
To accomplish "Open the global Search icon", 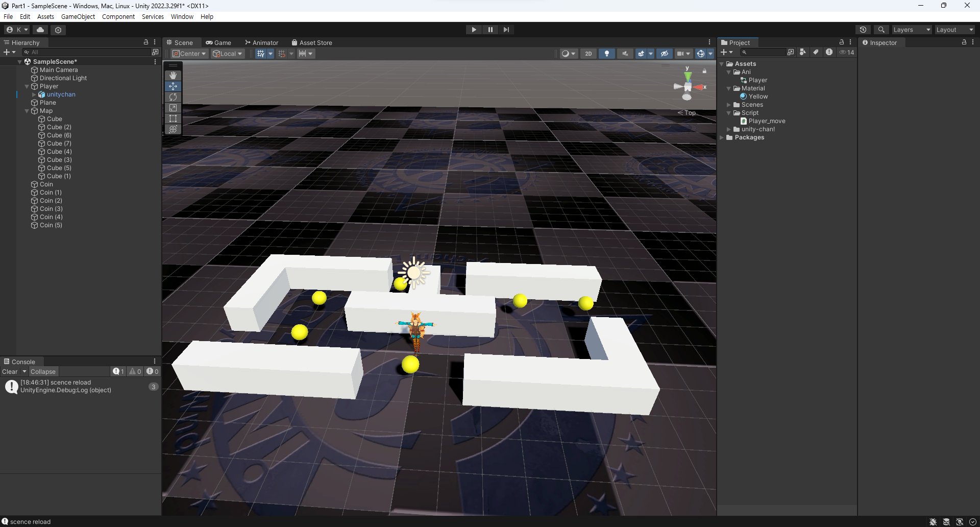I will [881, 30].
